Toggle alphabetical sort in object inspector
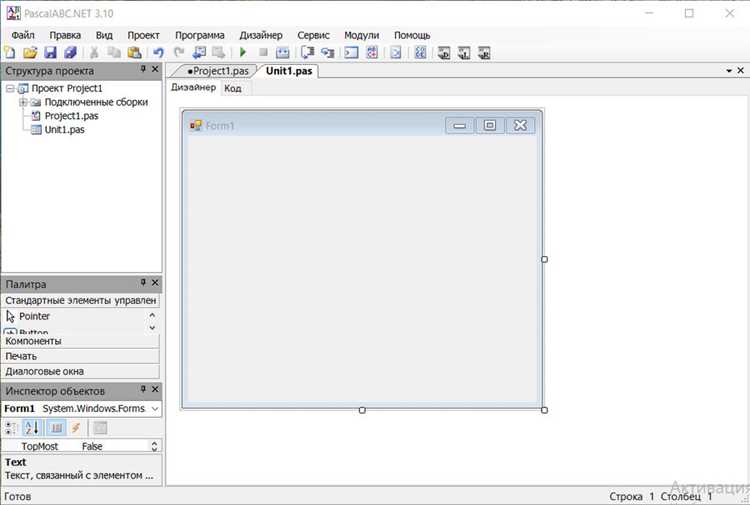 33,428
